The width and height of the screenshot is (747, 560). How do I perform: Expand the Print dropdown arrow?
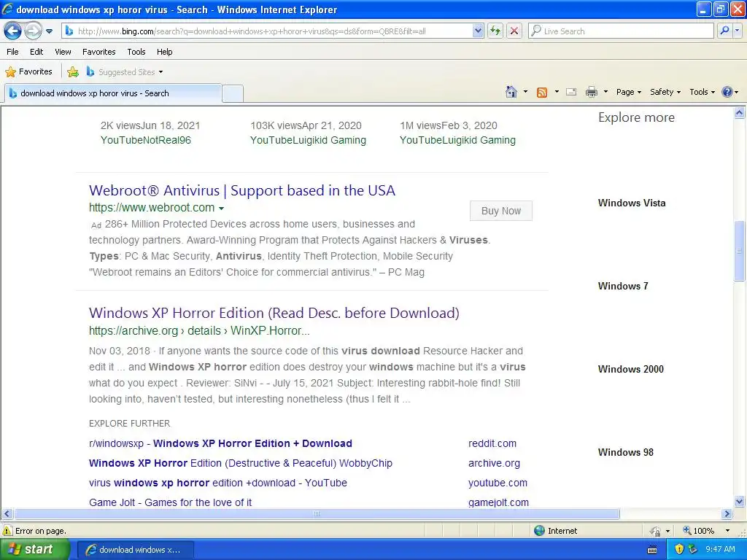pos(605,92)
